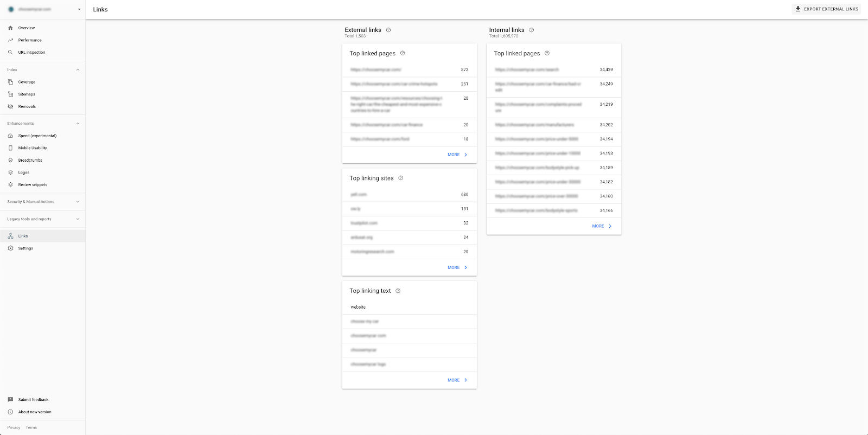The width and height of the screenshot is (868, 435).
Task: Open Mobile Usability report
Action: tap(43, 148)
